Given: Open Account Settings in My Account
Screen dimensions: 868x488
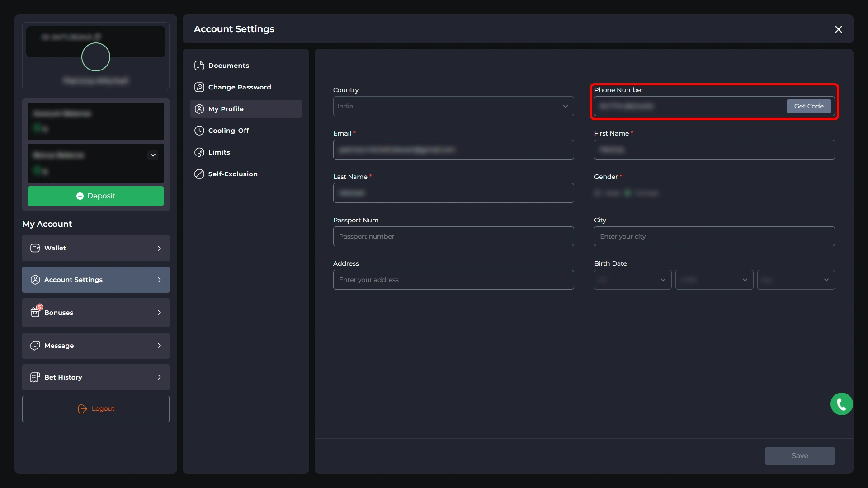Looking at the screenshot, I should tap(96, 280).
